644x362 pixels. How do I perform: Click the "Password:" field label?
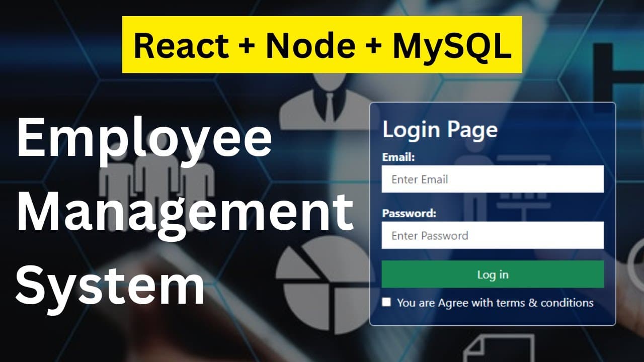point(409,213)
